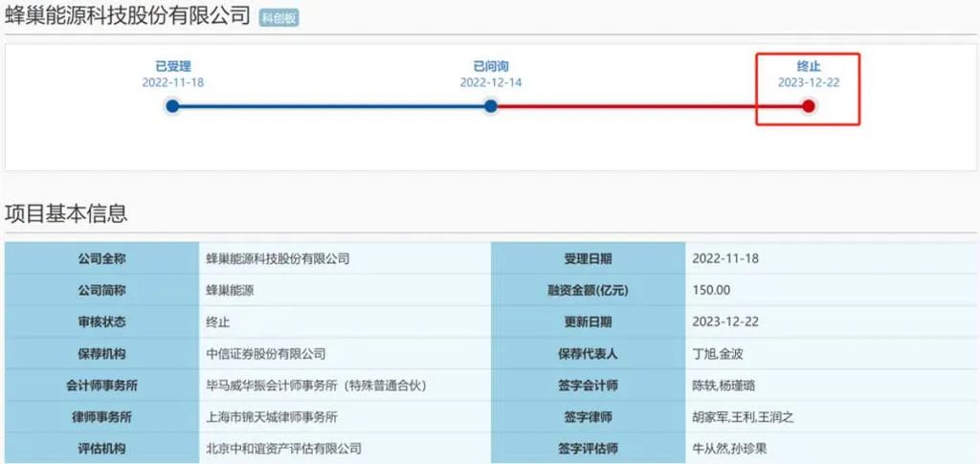Screen dimensions: 980x464
Task: Click the value 中信证券股份有限公司
Action: tap(266, 353)
